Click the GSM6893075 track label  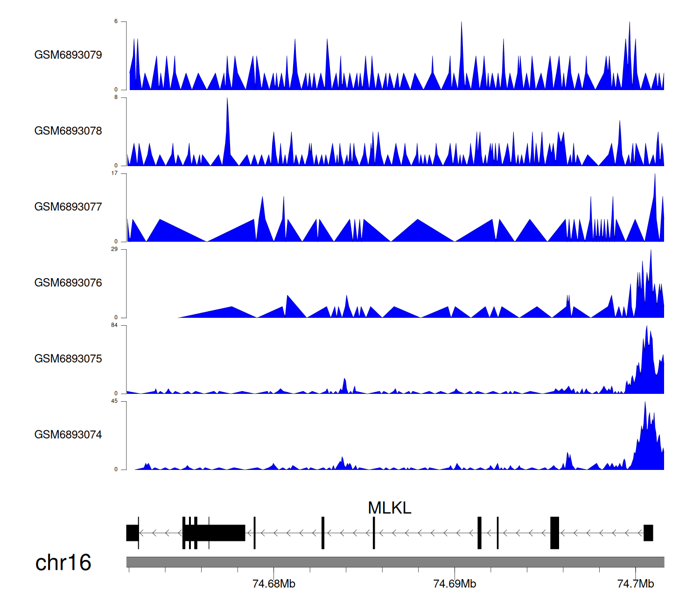coord(68,359)
